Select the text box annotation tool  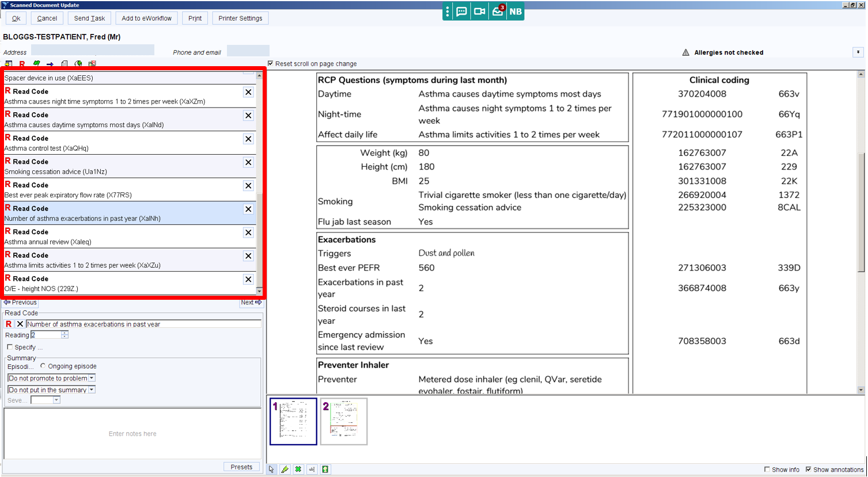click(x=312, y=470)
